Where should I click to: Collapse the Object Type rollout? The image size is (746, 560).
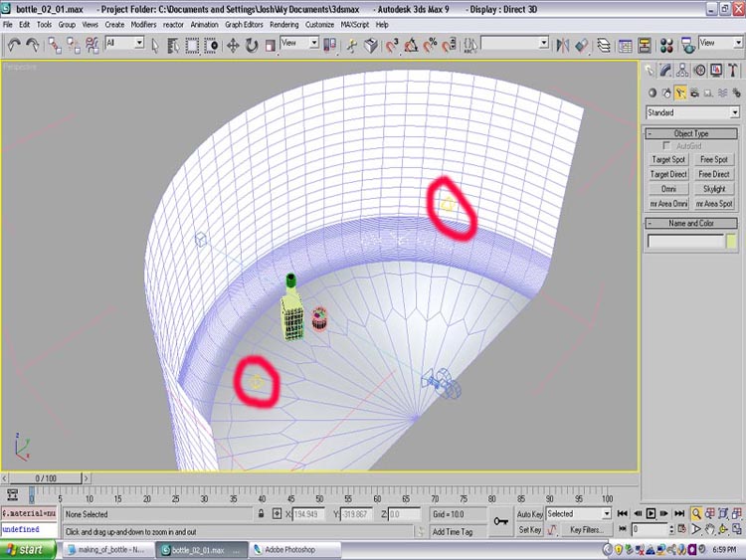point(692,133)
